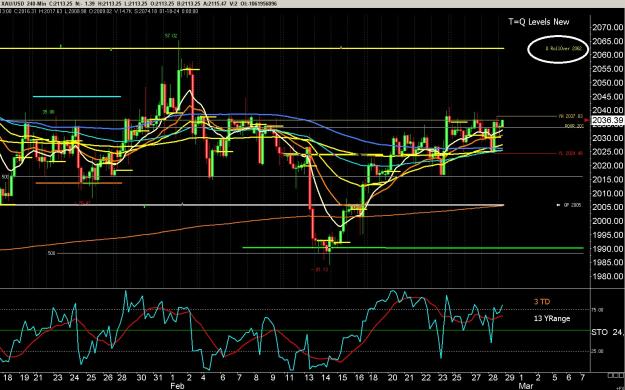Click date 9 on the time axis
The height and width of the screenshot is (390, 625).
coord(273,378)
